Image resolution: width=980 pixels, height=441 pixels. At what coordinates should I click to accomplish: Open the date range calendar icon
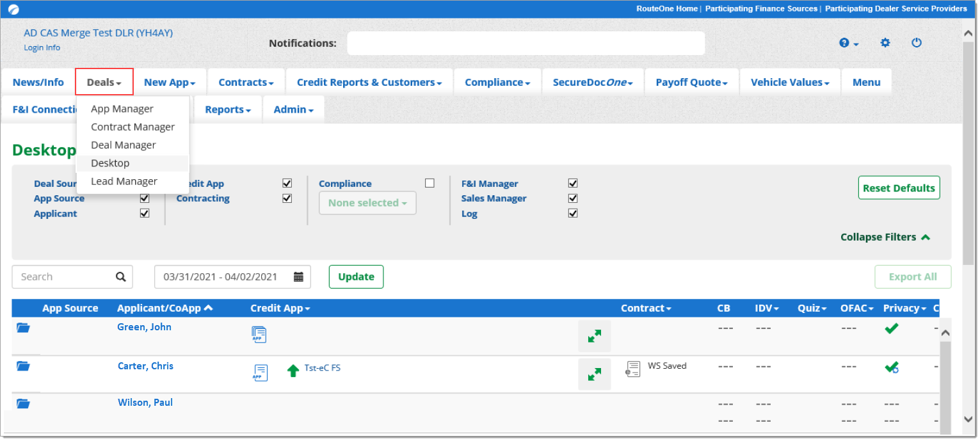[298, 277]
